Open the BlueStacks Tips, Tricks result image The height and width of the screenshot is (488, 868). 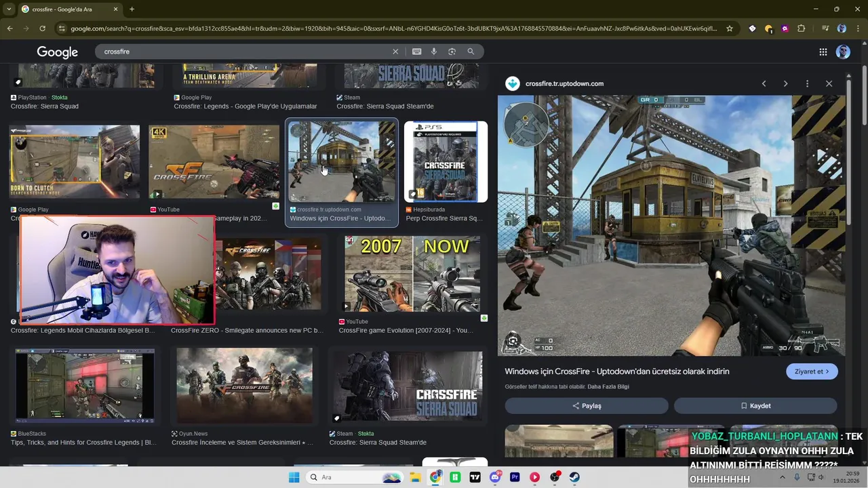pyautogui.click(x=85, y=386)
